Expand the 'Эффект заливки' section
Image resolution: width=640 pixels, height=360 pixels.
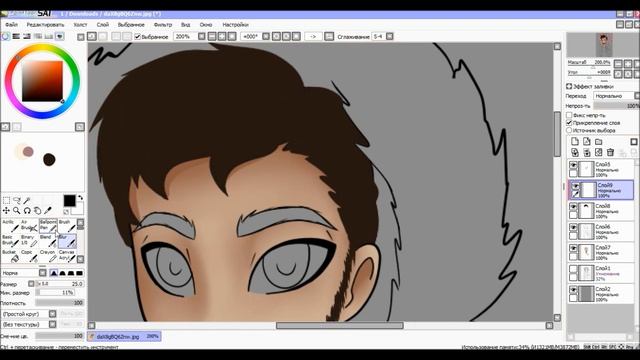click(569, 87)
